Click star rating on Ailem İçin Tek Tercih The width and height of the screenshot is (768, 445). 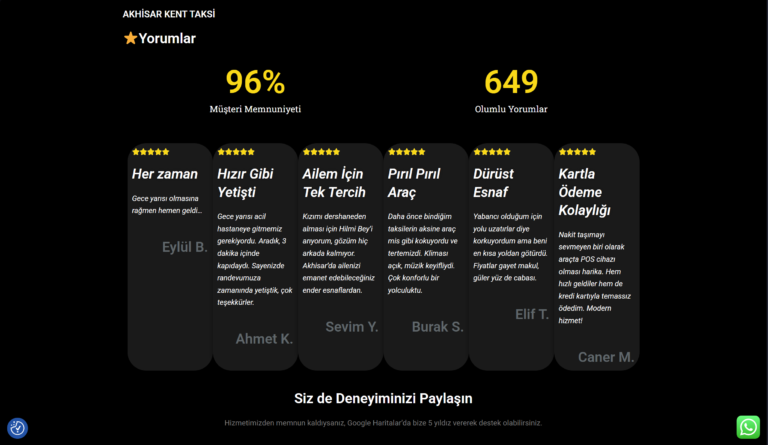tap(321, 152)
